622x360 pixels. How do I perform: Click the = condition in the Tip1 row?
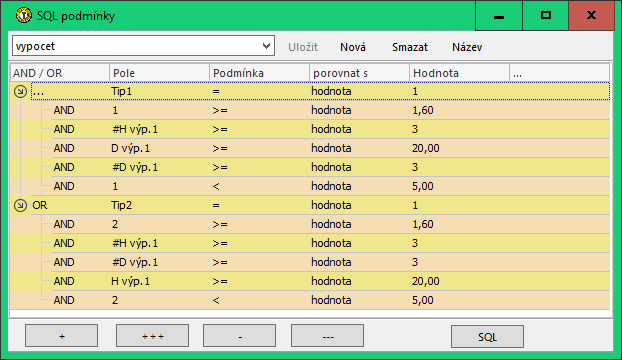click(216, 91)
